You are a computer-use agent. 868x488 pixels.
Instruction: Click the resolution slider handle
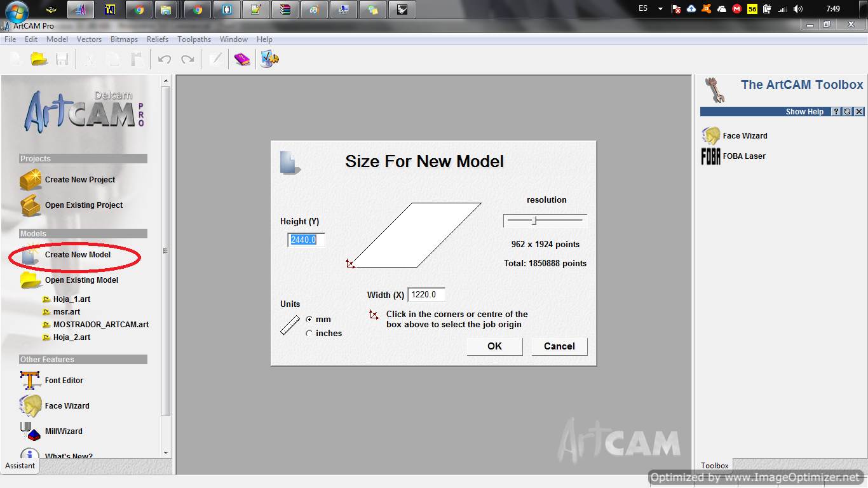coord(534,220)
